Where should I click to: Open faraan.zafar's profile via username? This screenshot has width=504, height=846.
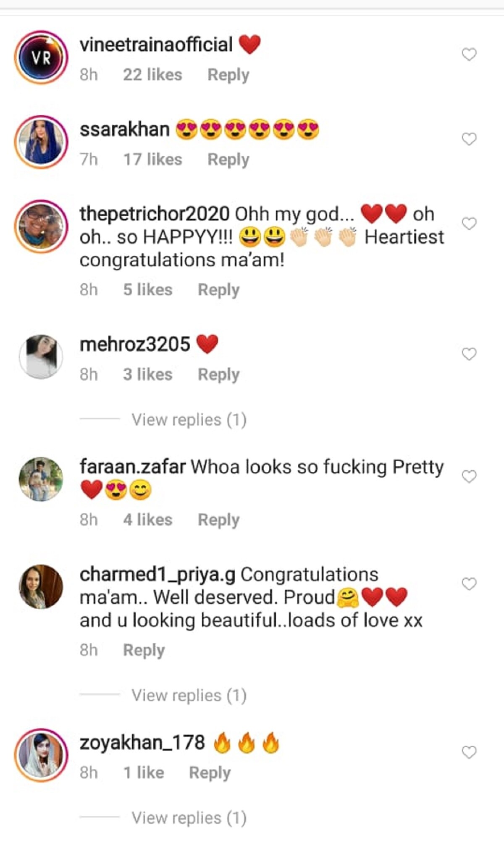point(133,467)
